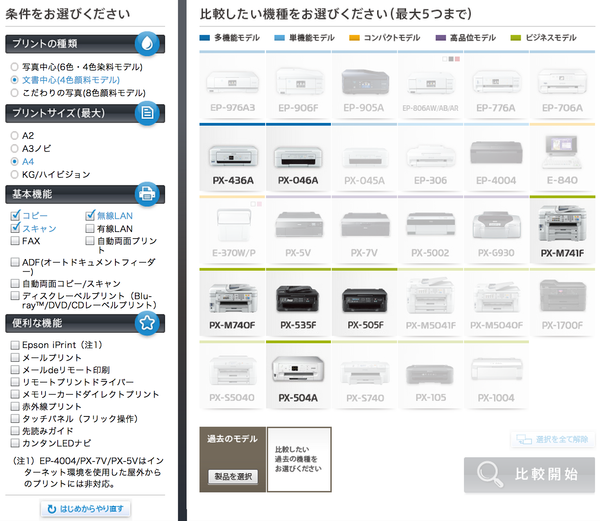Click the star icon for 便利な機能

click(x=147, y=323)
